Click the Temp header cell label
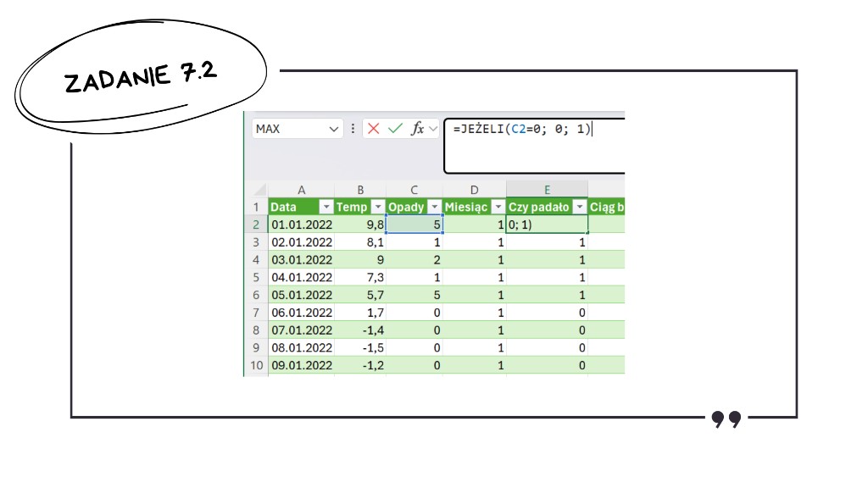868x488 pixels. pos(352,207)
